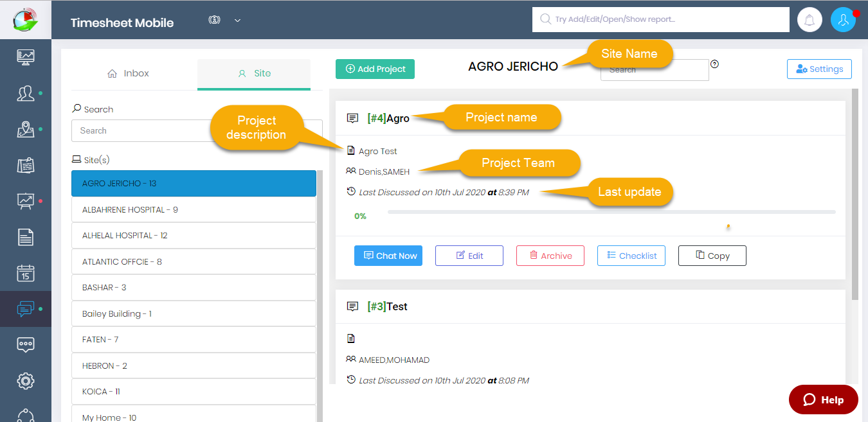Open the [#4]Agro project title
868x422 pixels.
[x=388, y=118]
